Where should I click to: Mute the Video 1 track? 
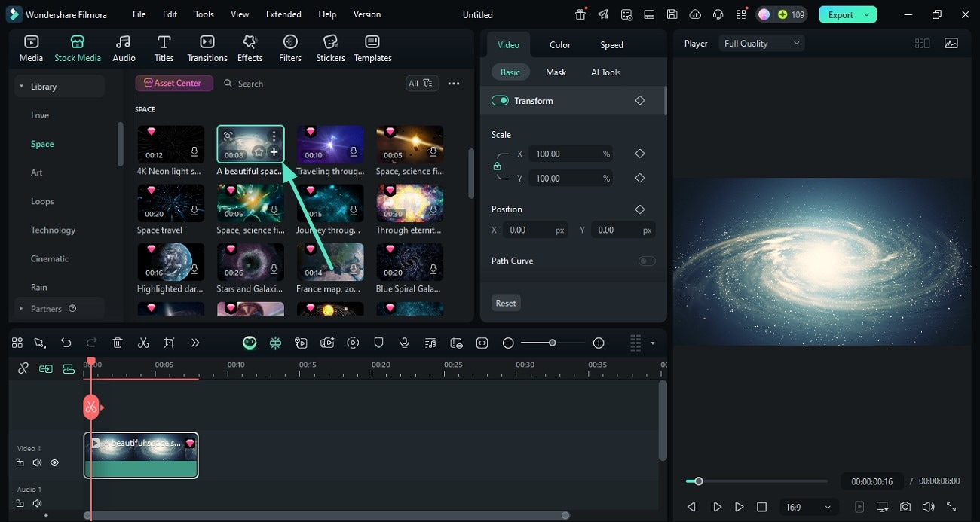[x=37, y=462]
